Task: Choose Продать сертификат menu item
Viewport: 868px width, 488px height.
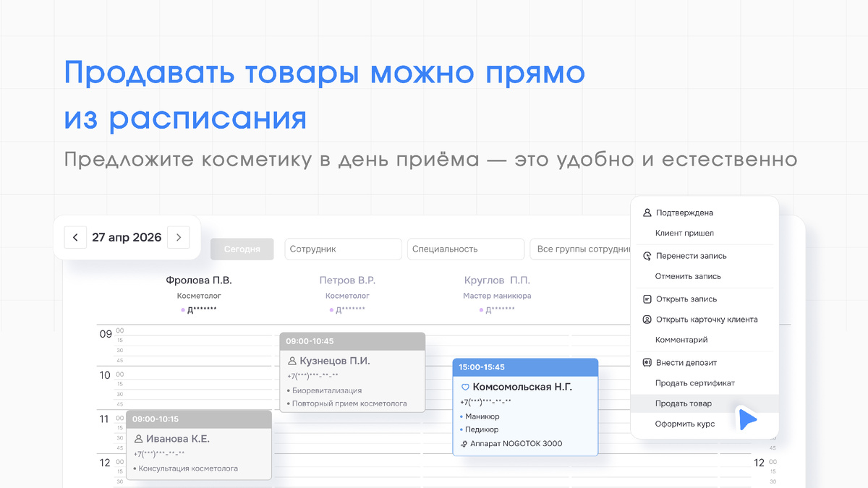Action: [x=695, y=383]
